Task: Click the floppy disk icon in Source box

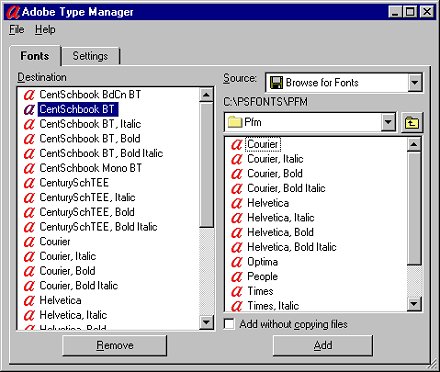Action: pos(276,82)
